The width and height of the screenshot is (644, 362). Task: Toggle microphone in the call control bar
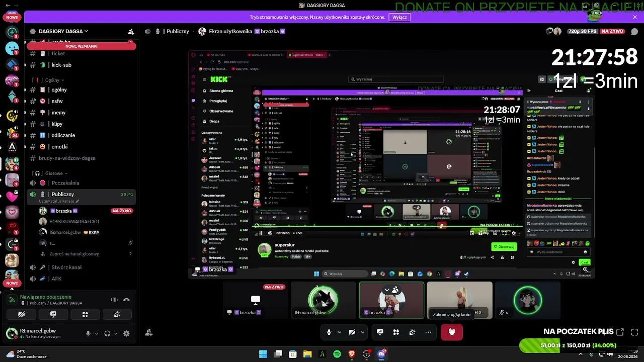click(x=329, y=332)
